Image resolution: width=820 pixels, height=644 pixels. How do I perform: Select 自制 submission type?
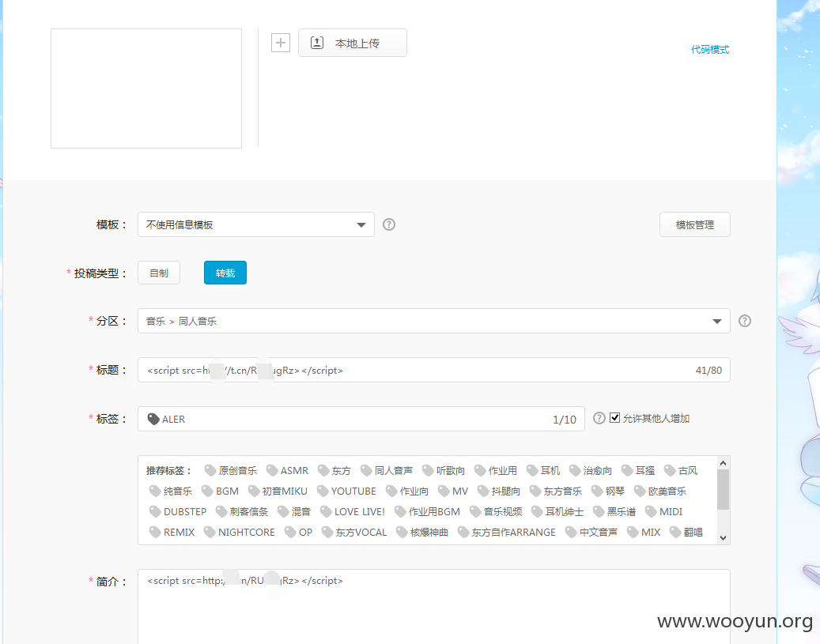(x=159, y=273)
